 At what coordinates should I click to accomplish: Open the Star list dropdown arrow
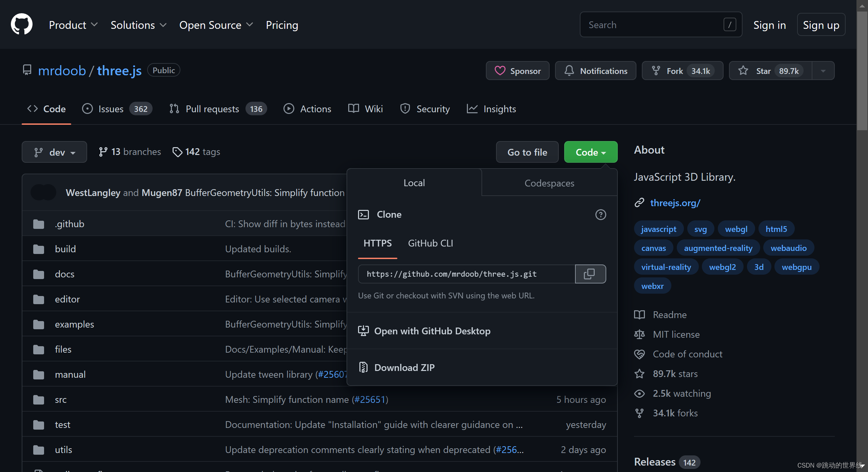tap(823, 71)
